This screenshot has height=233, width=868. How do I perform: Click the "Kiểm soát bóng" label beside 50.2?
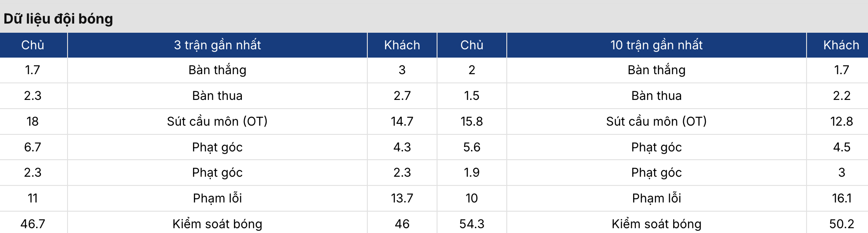pyautogui.click(x=656, y=224)
